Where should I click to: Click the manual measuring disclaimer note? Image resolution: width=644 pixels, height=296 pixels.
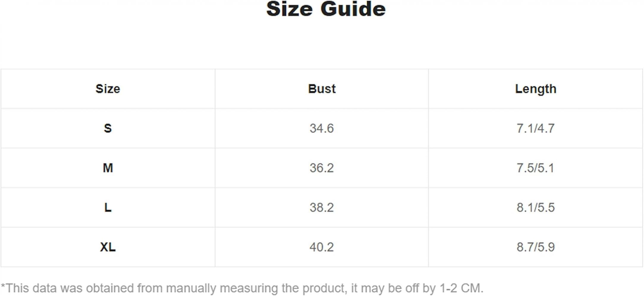[242, 288]
